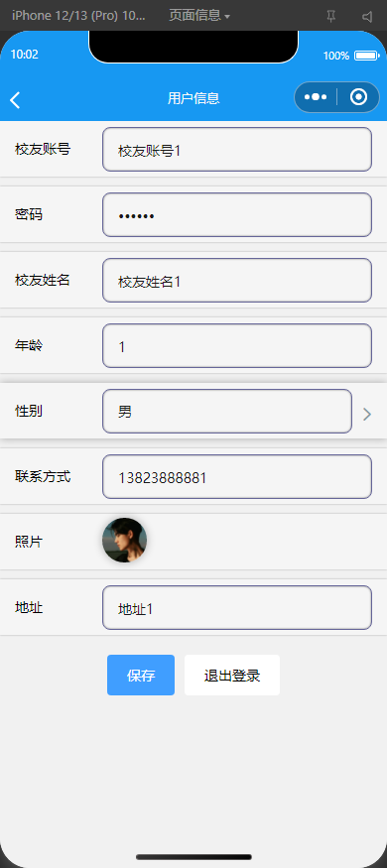The width and height of the screenshot is (387, 868).
Task: Click the pin icon in simulator toolbar
Action: tap(331, 16)
